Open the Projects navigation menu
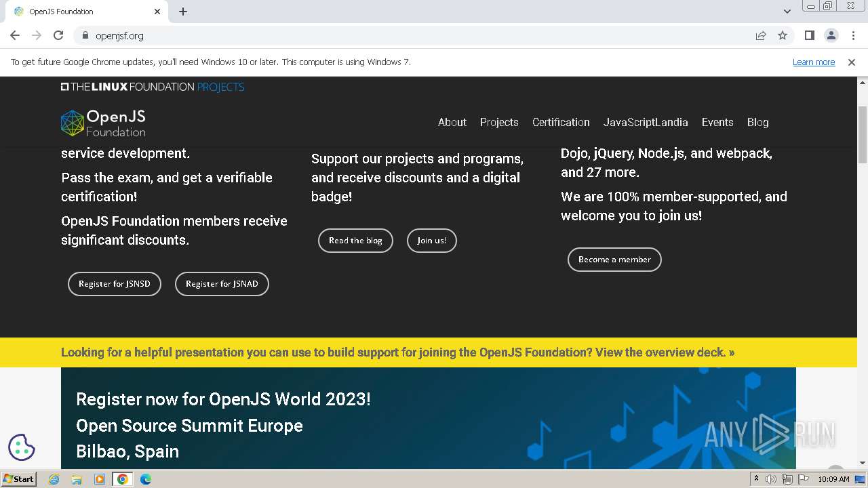 point(499,122)
